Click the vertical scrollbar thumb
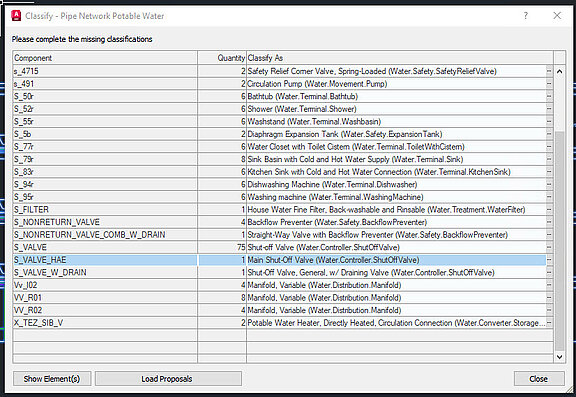The width and height of the screenshot is (576, 397). tap(559, 241)
